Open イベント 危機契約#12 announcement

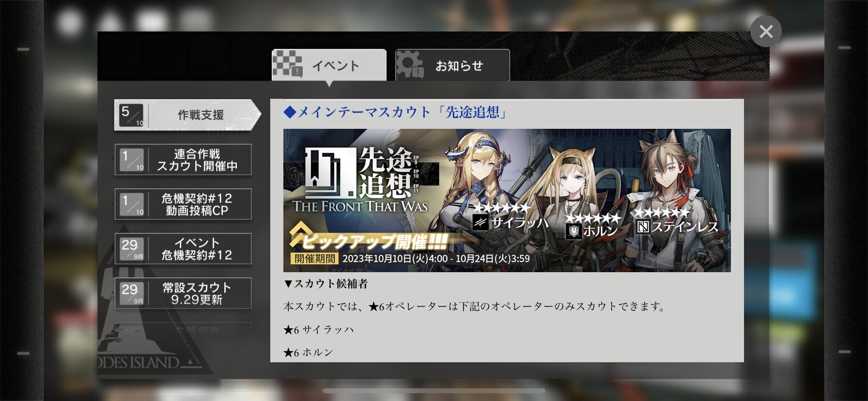pyautogui.click(x=183, y=249)
